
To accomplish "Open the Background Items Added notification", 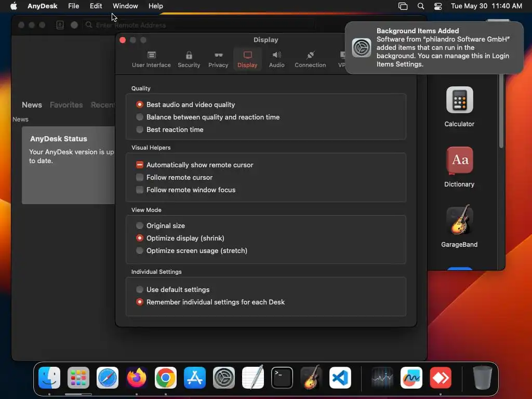I will (434, 47).
